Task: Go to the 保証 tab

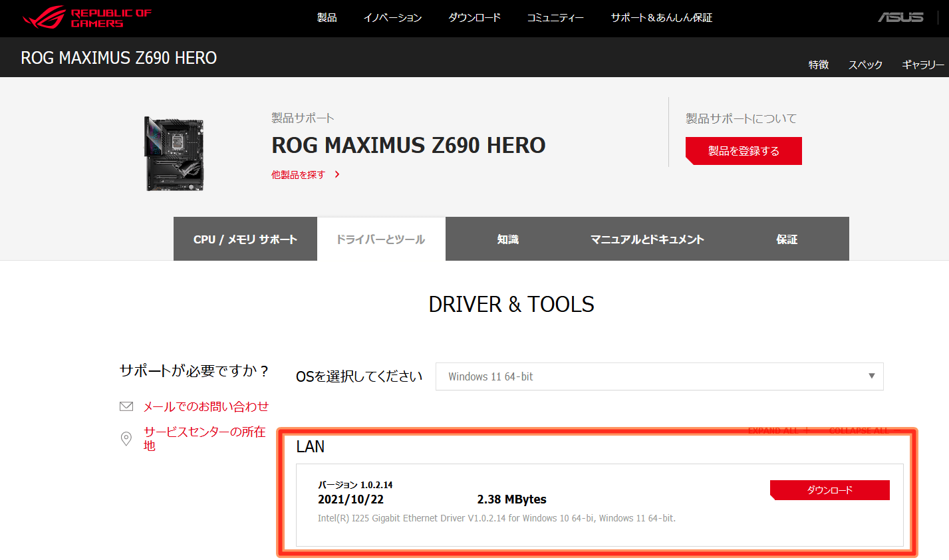Action: click(x=786, y=239)
